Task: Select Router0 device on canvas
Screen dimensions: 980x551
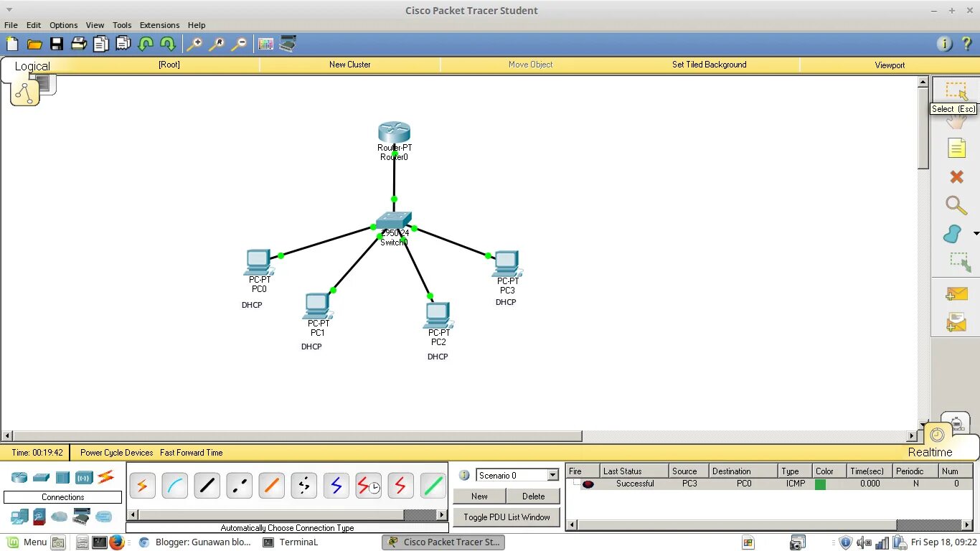Action: [394, 133]
